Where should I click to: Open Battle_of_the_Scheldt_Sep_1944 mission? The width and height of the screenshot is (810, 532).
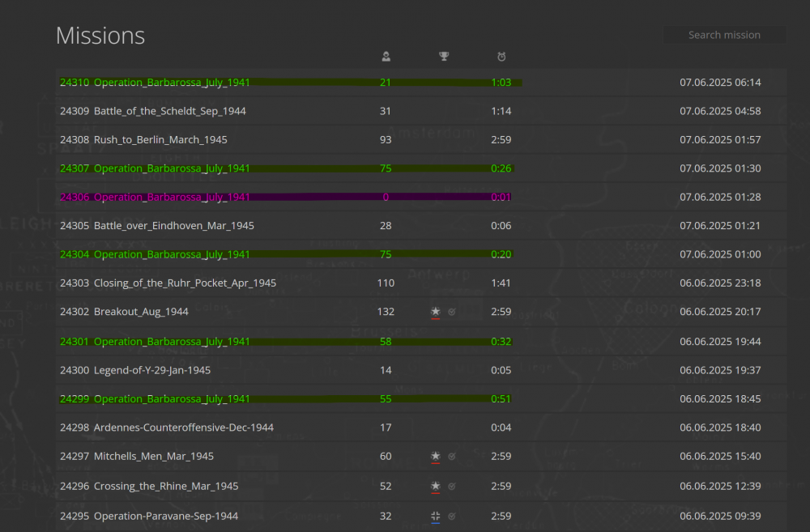pyautogui.click(x=169, y=111)
